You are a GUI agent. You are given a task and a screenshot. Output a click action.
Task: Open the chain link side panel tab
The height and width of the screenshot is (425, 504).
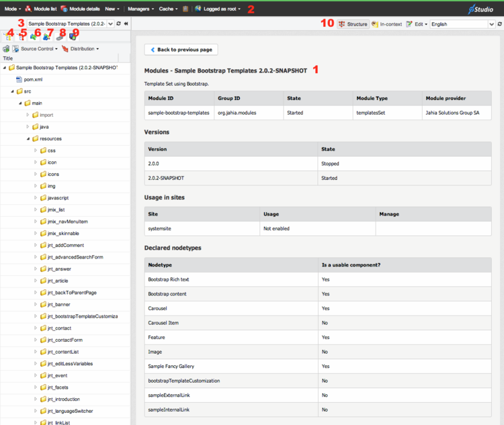59,38
